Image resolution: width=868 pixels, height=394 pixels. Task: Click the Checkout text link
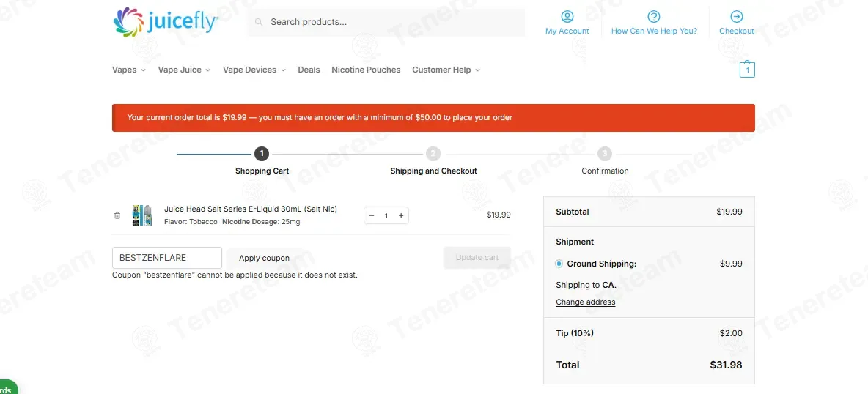point(736,31)
